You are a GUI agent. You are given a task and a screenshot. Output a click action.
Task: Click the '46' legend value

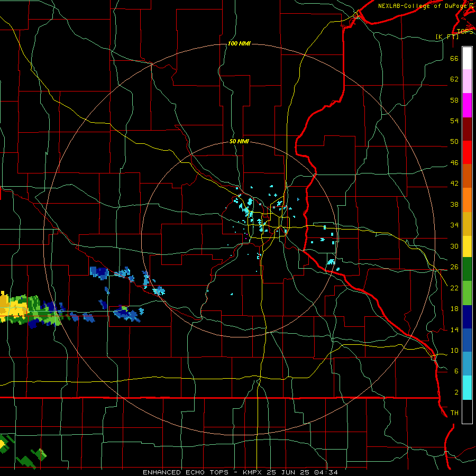(454, 163)
